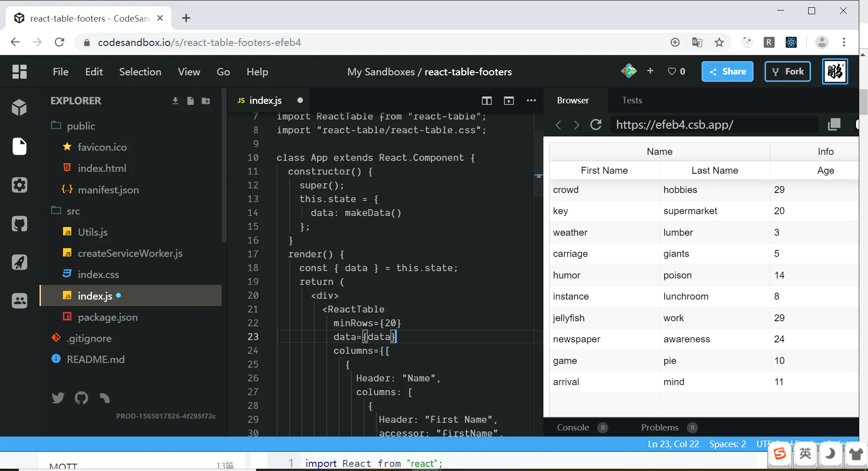Open the editor more-actions menu
Viewport: 868px width, 471px height.
(x=531, y=101)
